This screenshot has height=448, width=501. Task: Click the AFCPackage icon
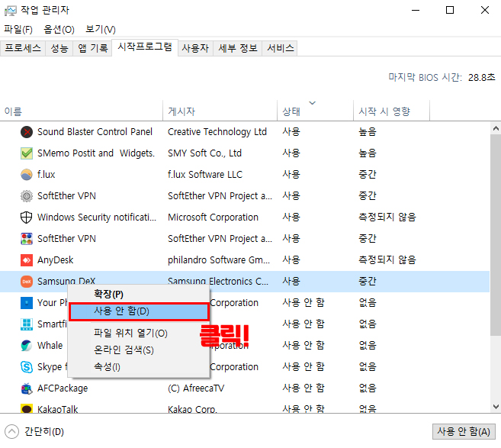click(x=27, y=388)
